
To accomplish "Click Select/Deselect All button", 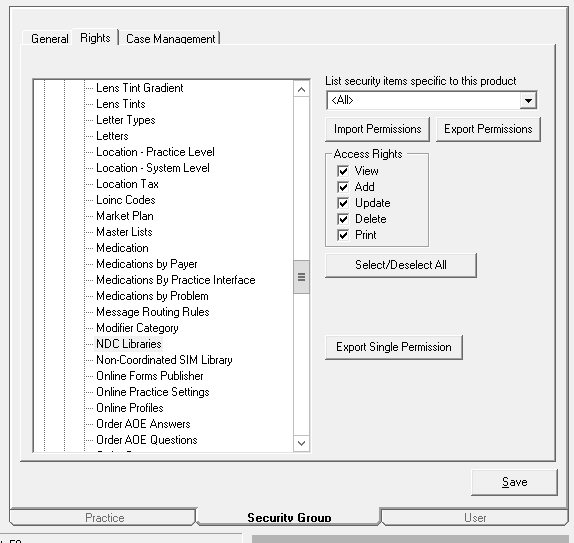I will point(401,265).
